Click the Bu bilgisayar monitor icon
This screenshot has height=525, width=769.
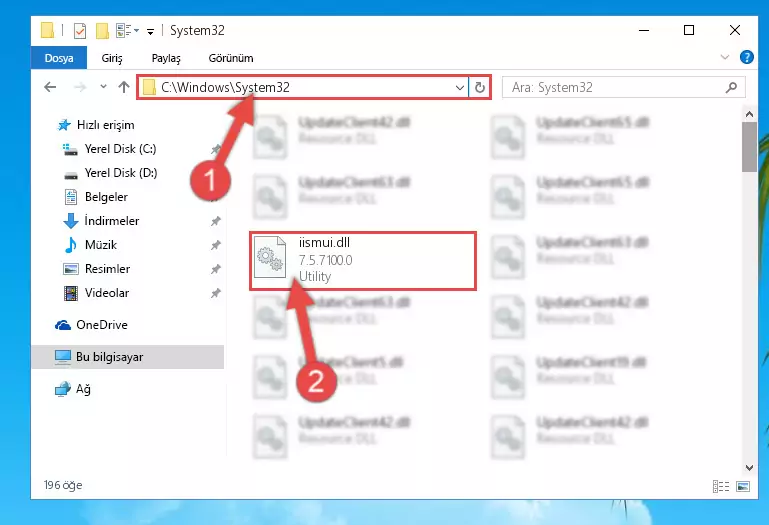pos(63,357)
